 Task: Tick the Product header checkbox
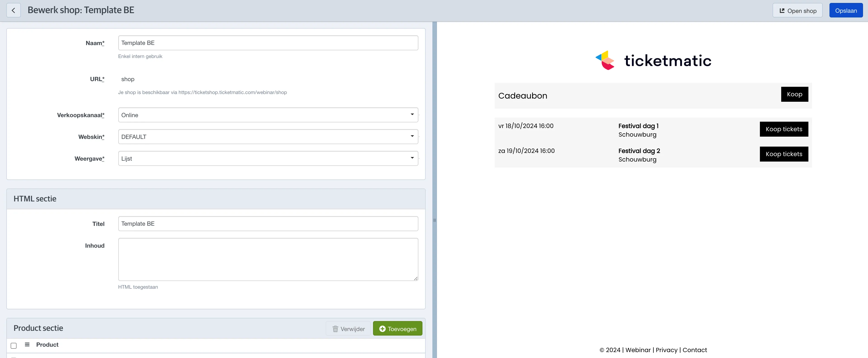click(14, 346)
